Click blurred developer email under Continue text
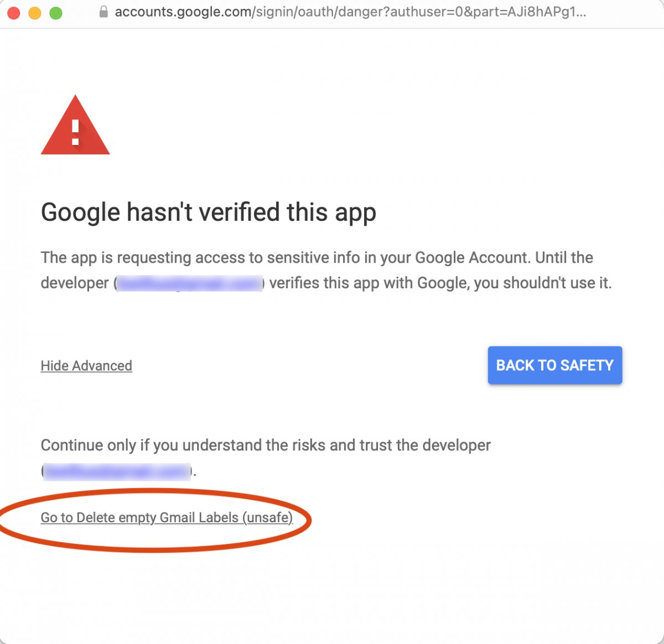The width and height of the screenshot is (664, 644). [117, 471]
